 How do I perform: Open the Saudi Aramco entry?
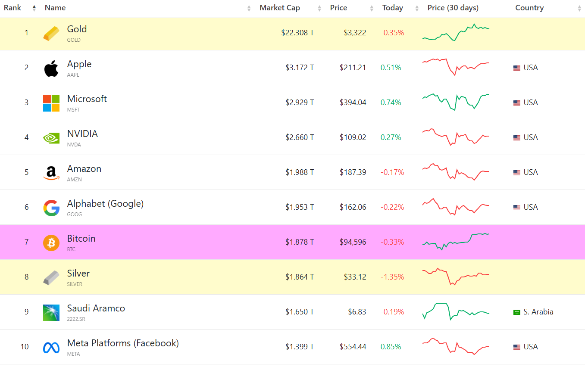point(96,308)
